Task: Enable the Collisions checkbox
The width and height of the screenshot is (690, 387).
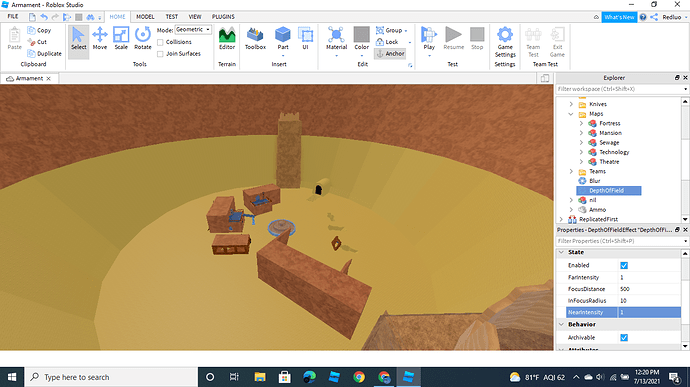Action: tap(160, 42)
